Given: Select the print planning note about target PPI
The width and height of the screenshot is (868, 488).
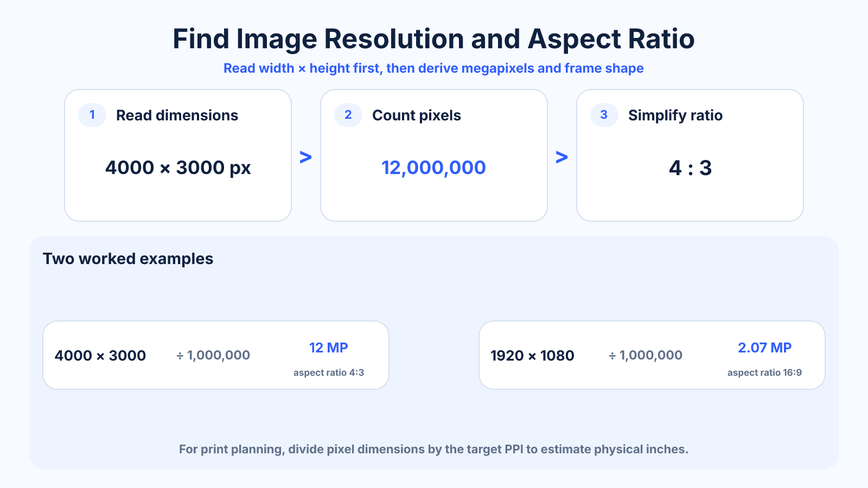Looking at the screenshot, I should 433,450.
